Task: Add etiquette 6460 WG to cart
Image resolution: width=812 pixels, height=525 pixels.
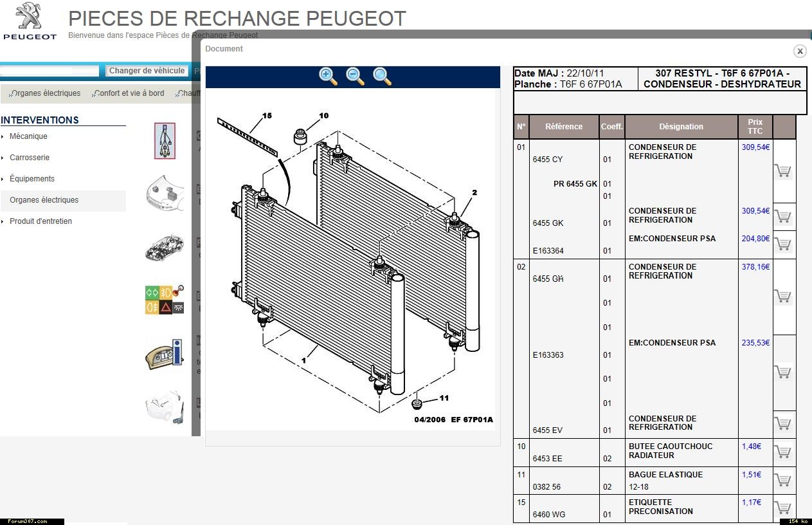Action: click(x=782, y=508)
